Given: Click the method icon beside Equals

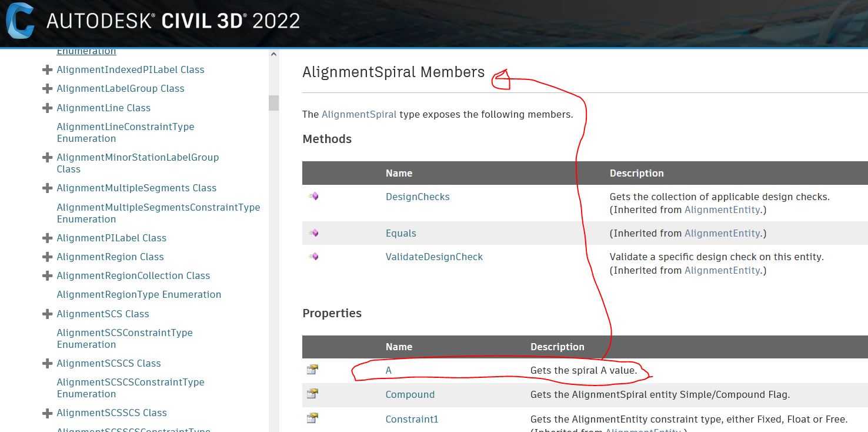Looking at the screenshot, I should 313,232.
